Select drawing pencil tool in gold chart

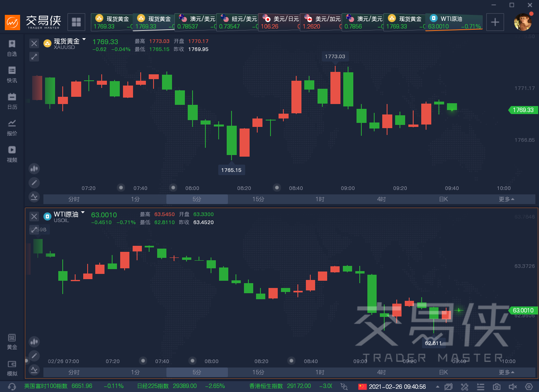34,183
